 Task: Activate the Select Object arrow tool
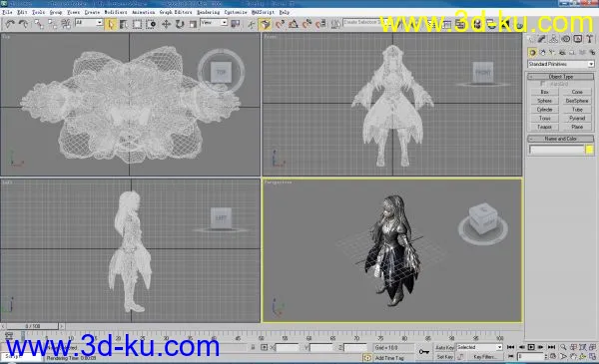coord(111,24)
